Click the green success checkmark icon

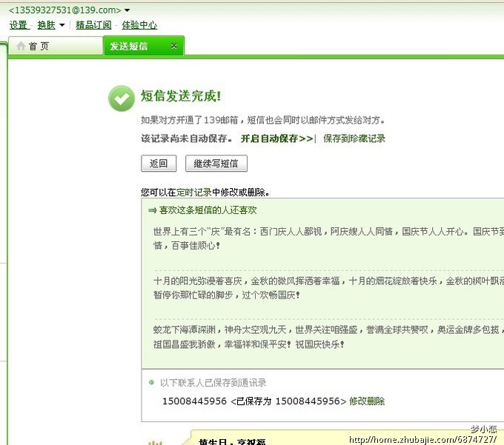pos(122,98)
